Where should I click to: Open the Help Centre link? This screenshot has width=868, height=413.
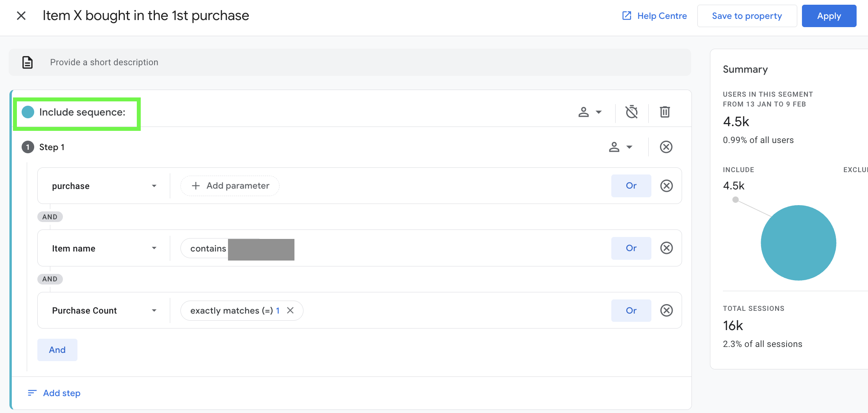click(x=655, y=16)
